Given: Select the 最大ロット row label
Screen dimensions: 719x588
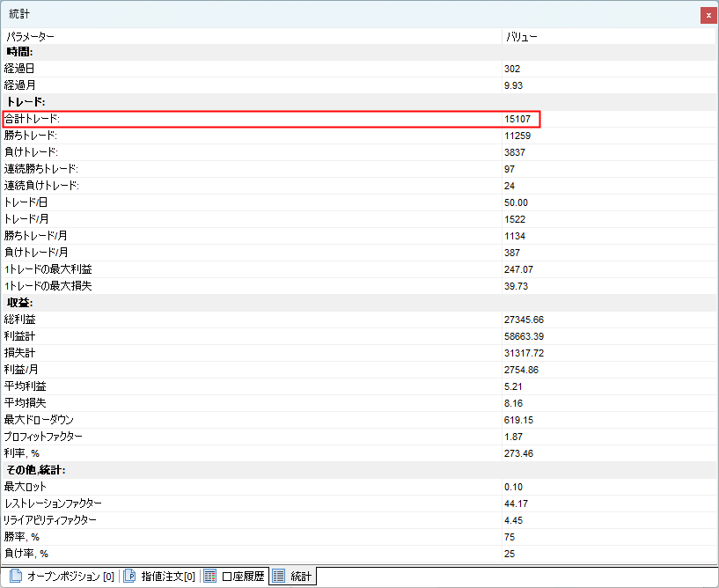Looking at the screenshot, I should [25, 487].
